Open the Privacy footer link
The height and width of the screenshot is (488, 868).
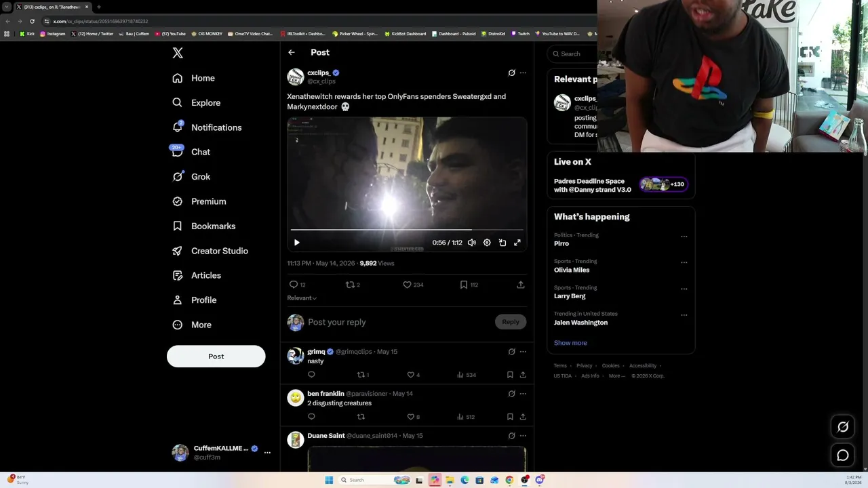tap(585, 366)
